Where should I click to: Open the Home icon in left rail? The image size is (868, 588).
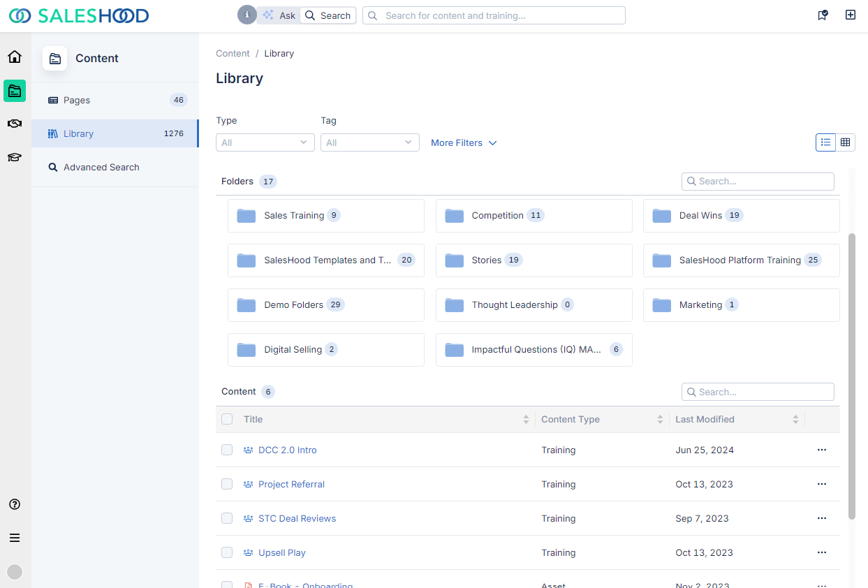pyautogui.click(x=15, y=57)
